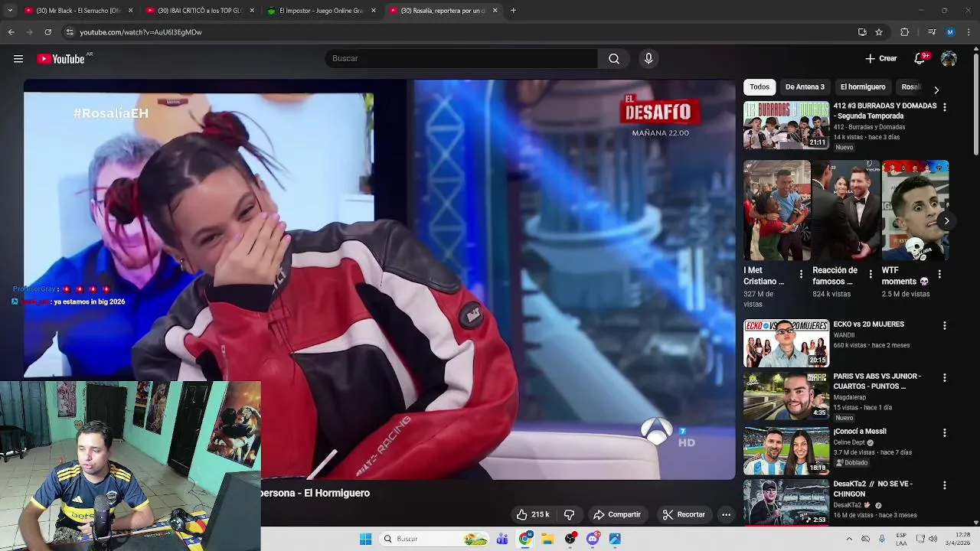Reload the page in Chrome

coord(47,32)
